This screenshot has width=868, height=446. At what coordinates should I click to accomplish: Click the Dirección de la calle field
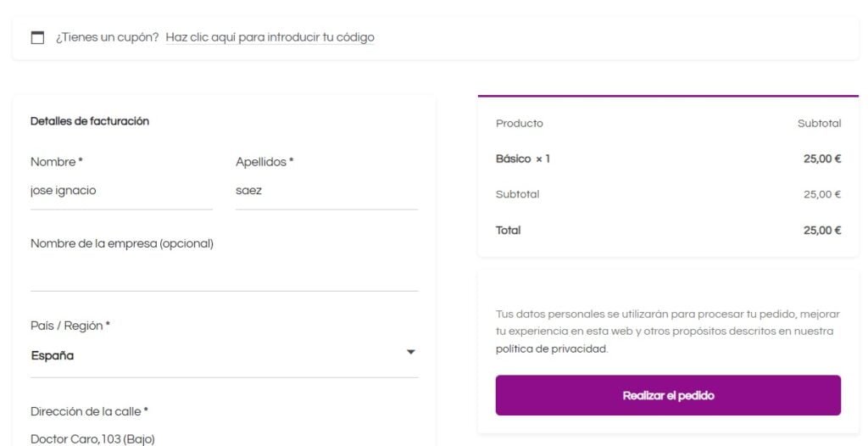[224, 439]
